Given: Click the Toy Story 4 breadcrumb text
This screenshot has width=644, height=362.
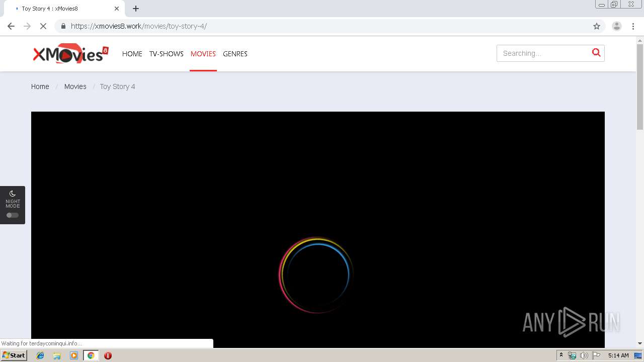Looking at the screenshot, I should [117, 86].
